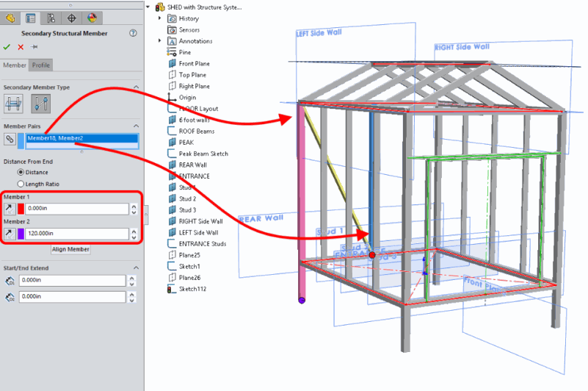The width and height of the screenshot is (588, 391).
Task: Expand the Annotations tree node
Action: click(160, 41)
